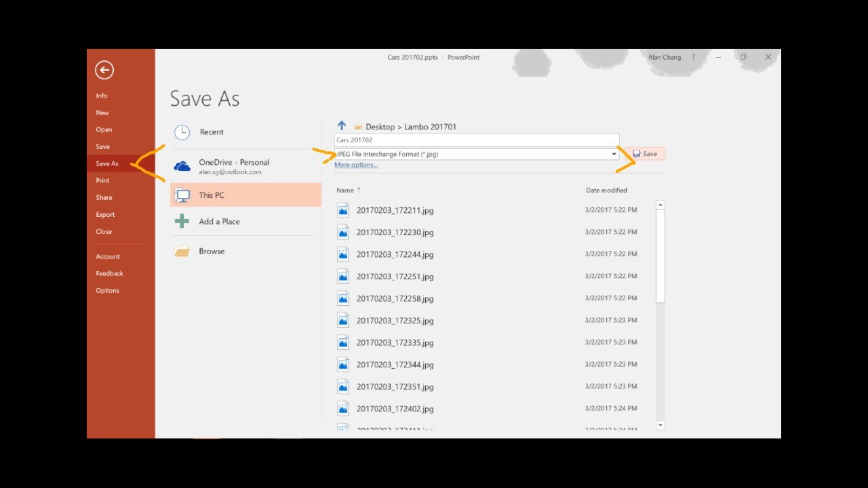Screen dimensions: 868x488
Task: Click the This PC monitor icon
Action: coord(182,195)
